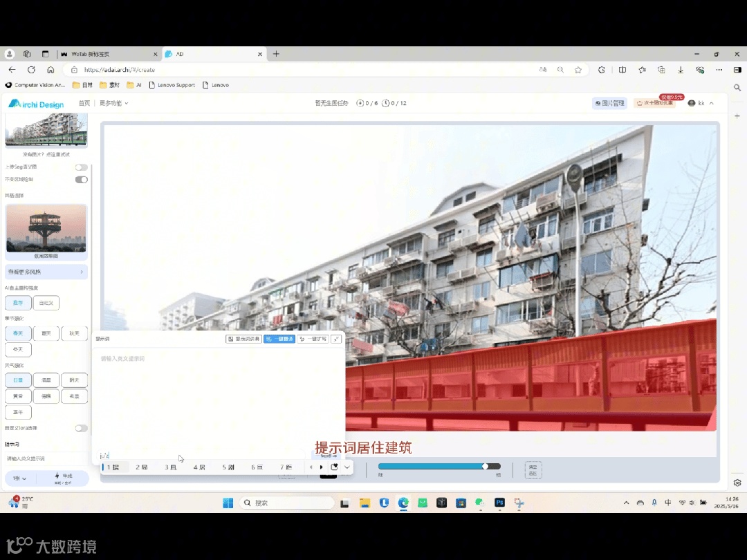Select the 春天 season option
Viewport: 747px width, 560px height.
(x=18, y=333)
